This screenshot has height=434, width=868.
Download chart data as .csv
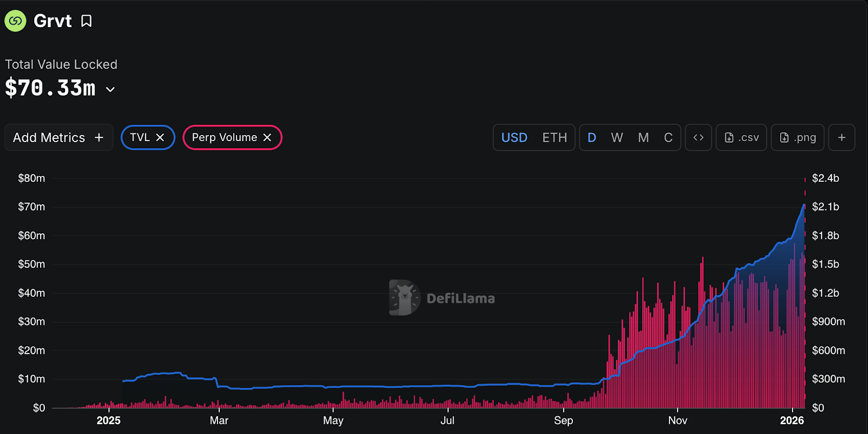tap(742, 138)
